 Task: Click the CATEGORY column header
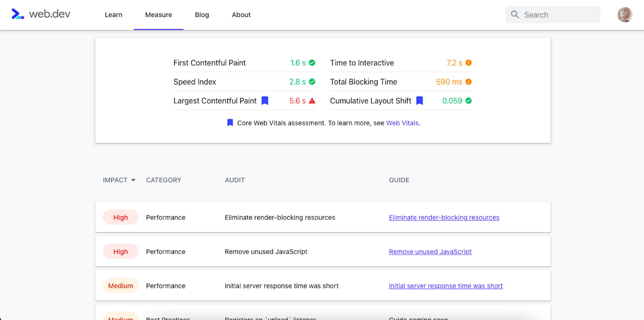[164, 180]
